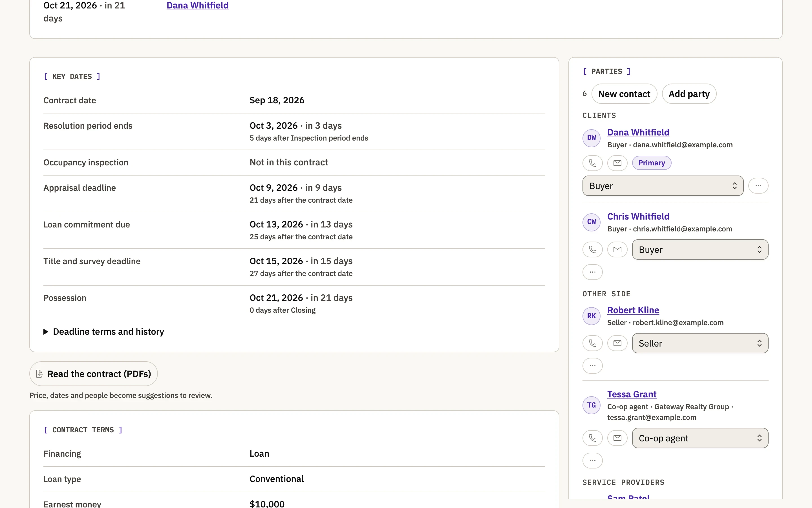Click the Sep 18, 2026 contract date value
Image resolution: width=812 pixels, height=508 pixels.
[x=277, y=100]
